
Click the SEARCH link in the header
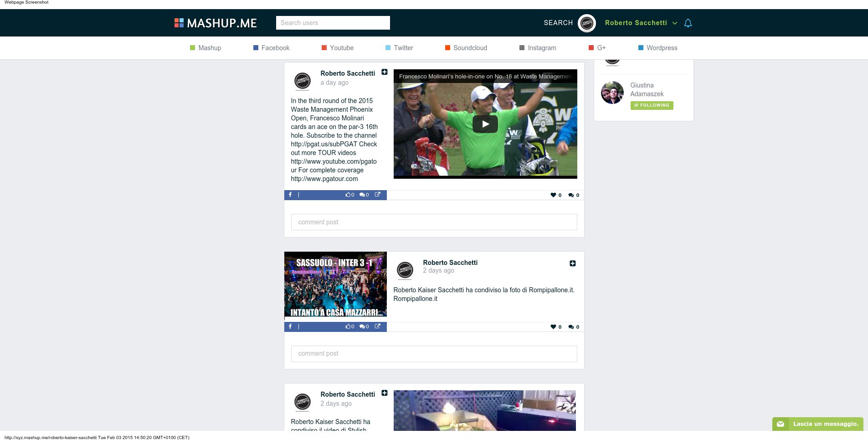(558, 23)
